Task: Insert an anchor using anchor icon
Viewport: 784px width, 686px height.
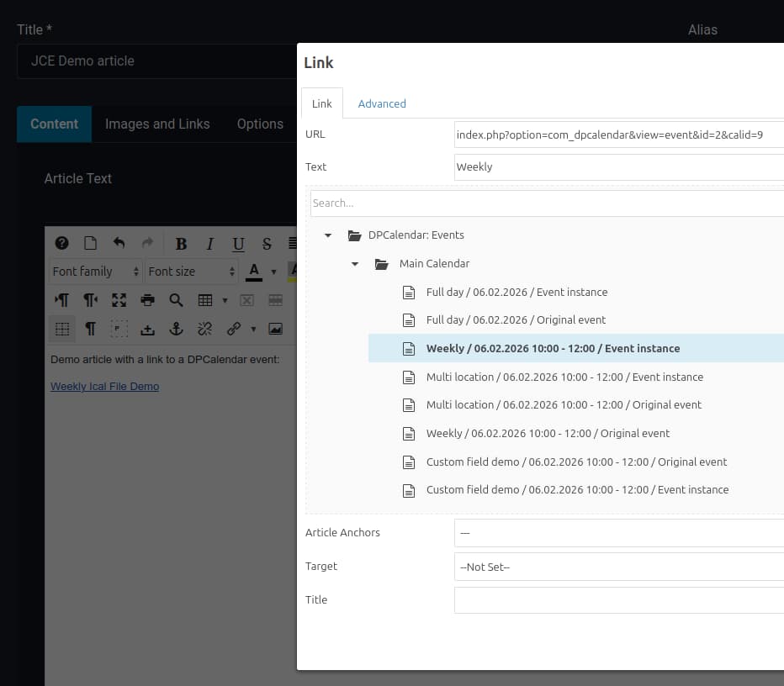Action: [176, 329]
